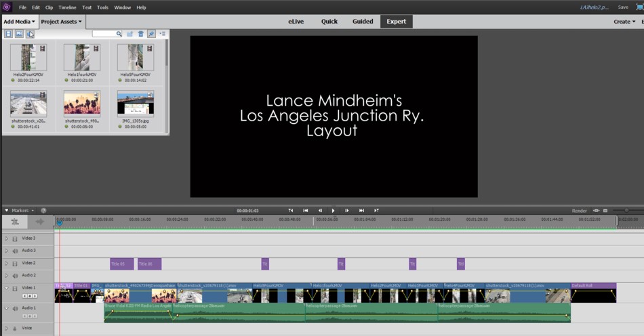Click the grayed arrow icon beside track options
This screenshot has width=644, height=336.
(x=40, y=222)
